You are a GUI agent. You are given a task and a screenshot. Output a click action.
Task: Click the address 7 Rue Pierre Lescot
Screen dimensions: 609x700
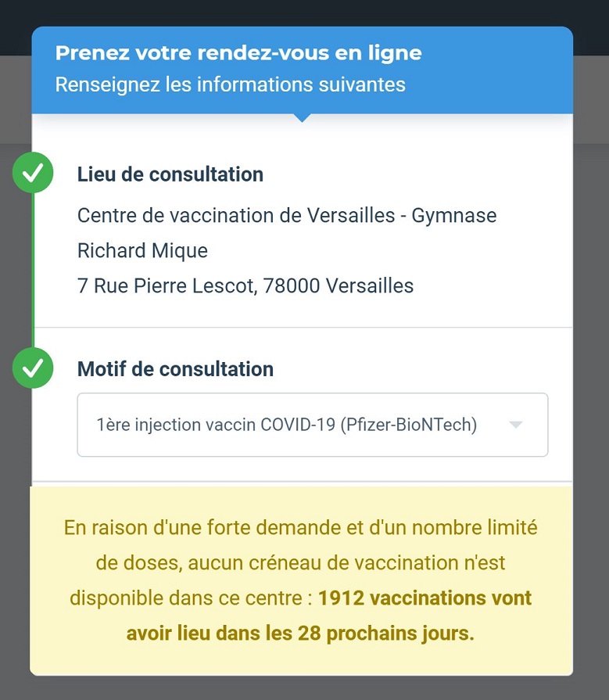click(x=167, y=285)
